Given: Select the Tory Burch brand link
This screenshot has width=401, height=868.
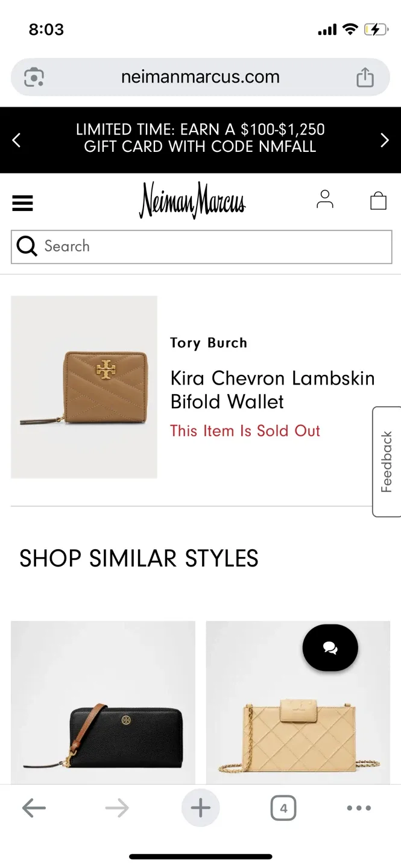Looking at the screenshot, I should [209, 342].
